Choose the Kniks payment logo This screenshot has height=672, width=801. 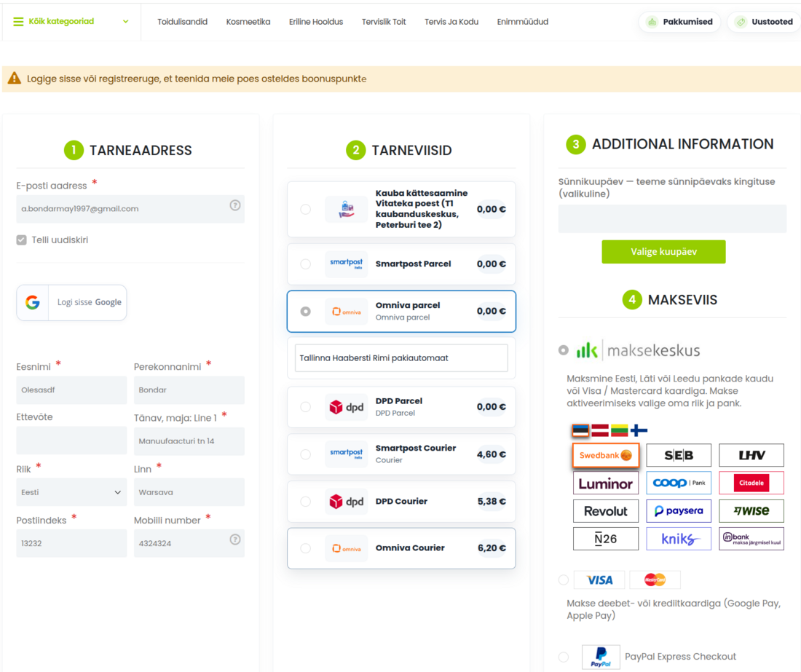point(679,539)
